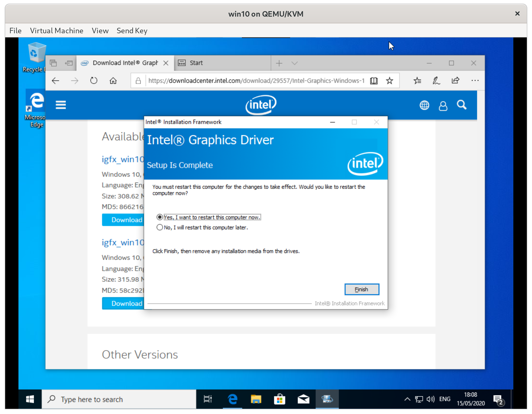Screen dimensions: 532x414
Task: Go to the home page in Edge
Action: 113,81
